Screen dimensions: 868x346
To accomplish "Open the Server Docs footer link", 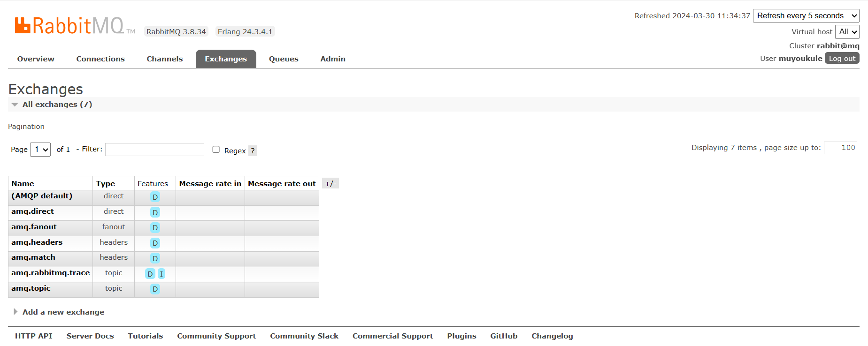I will coord(90,336).
